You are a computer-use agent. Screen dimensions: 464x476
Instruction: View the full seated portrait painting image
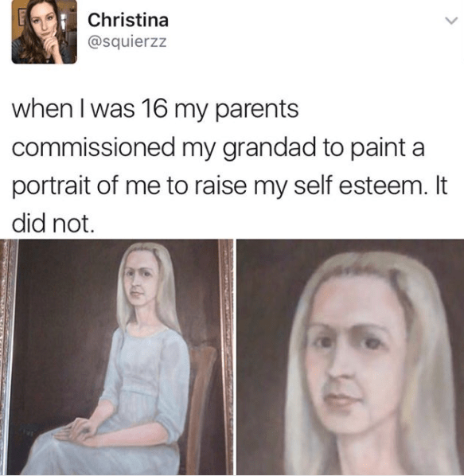[116, 357]
